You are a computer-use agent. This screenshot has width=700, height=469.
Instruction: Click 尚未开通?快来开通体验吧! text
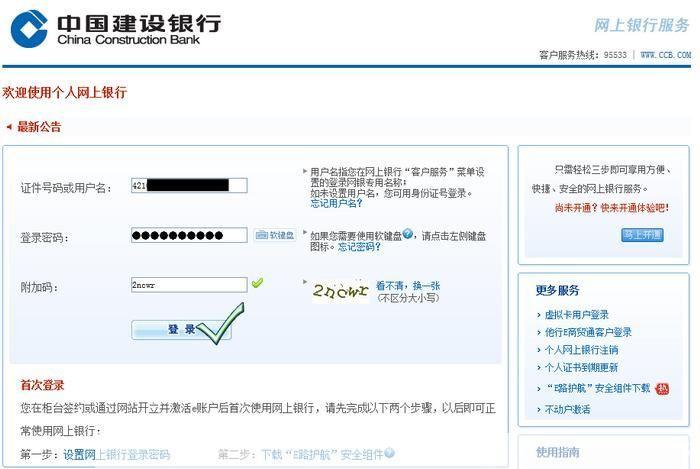pos(612,208)
